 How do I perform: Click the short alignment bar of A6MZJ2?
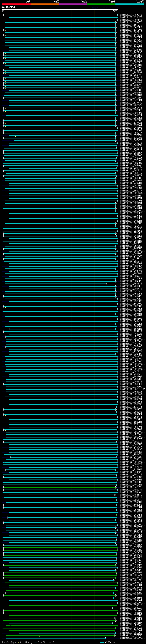pyautogui.click(x=56, y=284)
